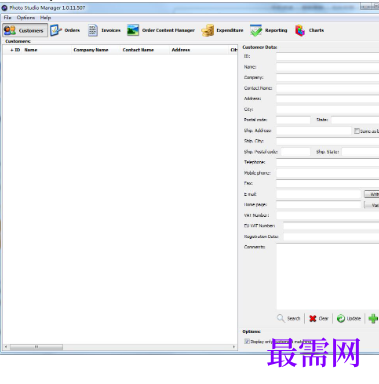Click the Company input field
This screenshot has height=384, width=379.
pos(327,78)
